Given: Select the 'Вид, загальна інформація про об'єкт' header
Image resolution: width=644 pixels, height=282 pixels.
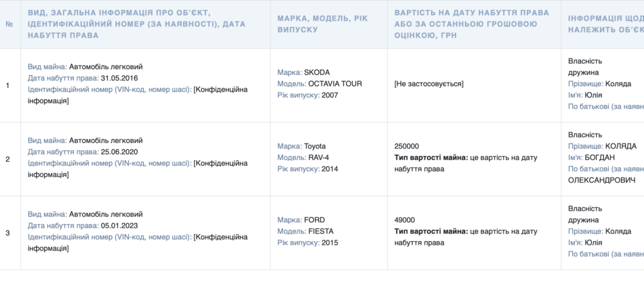Looking at the screenshot, I should pos(136,25).
